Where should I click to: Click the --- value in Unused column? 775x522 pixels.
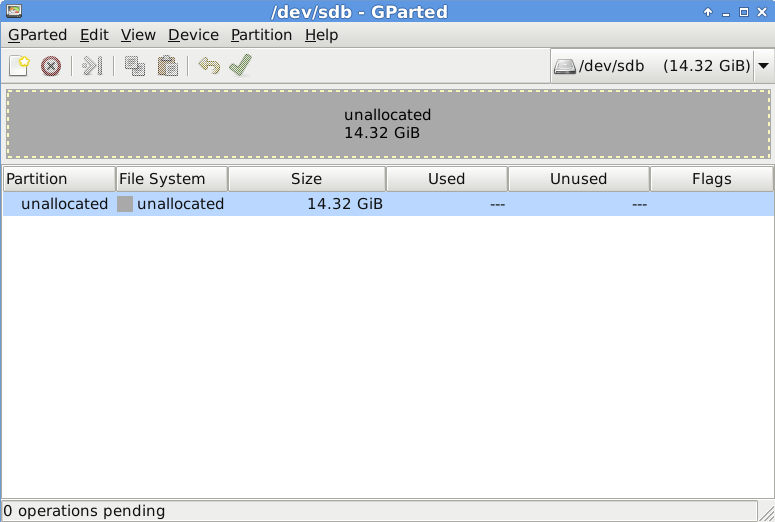[640, 205]
